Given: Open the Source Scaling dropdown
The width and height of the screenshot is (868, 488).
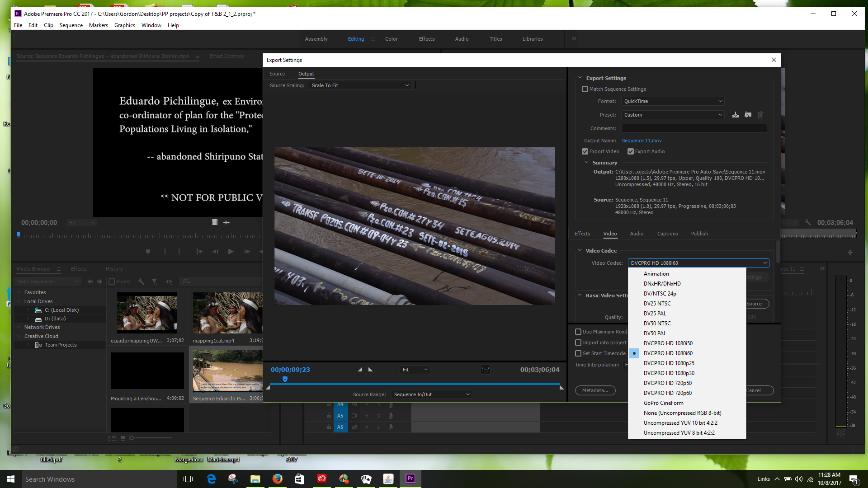Looking at the screenshot, I should (x=360, y=85).
